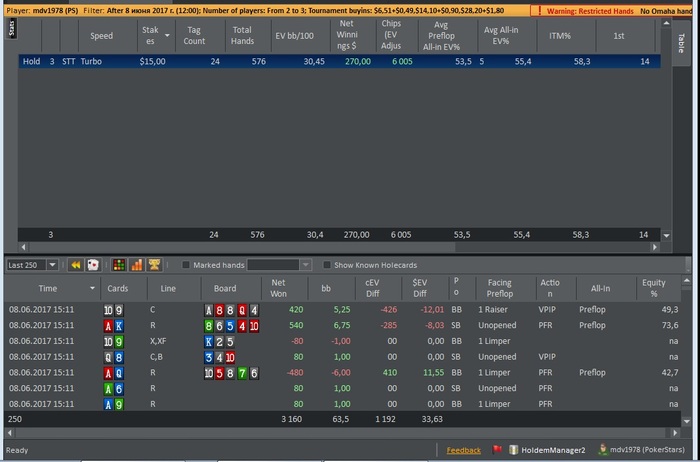Image resolution: width=700 pixels, height=462 pixels.
Task: Sort hands by Net Won column header
Action: [278, 288]
